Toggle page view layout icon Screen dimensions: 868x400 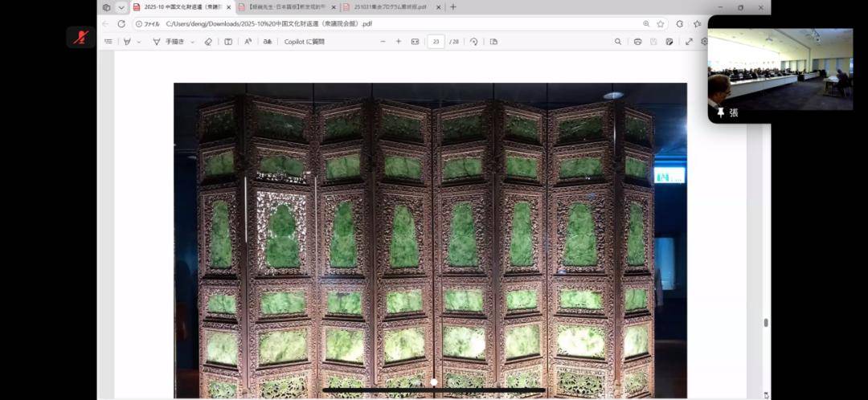(493, 42)
